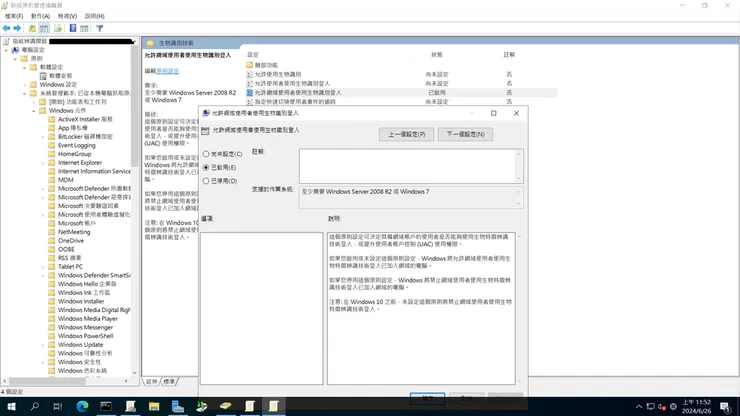Open the 檔案(F) menu

click(x=14, y=16)
